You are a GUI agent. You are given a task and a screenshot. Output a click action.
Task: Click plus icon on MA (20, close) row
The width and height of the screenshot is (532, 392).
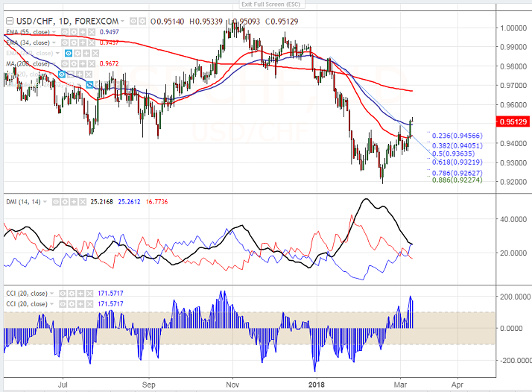(x=80, y=74)
